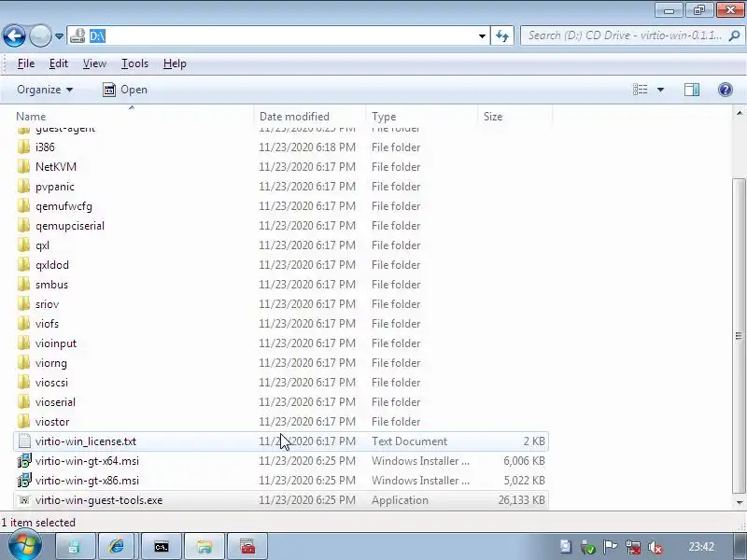Expand the More view options arrow
This screenshot has height=560, width=747.
click(x=660, y=90)
